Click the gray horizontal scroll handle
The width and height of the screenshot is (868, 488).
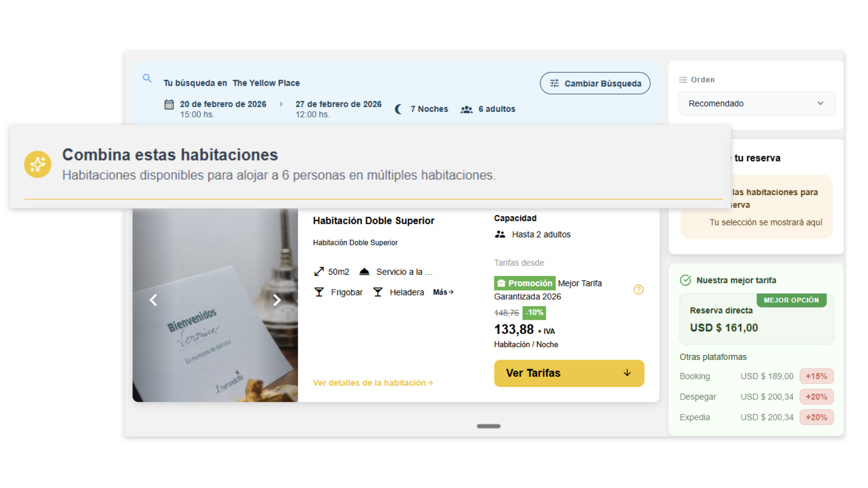click(488, 426)
